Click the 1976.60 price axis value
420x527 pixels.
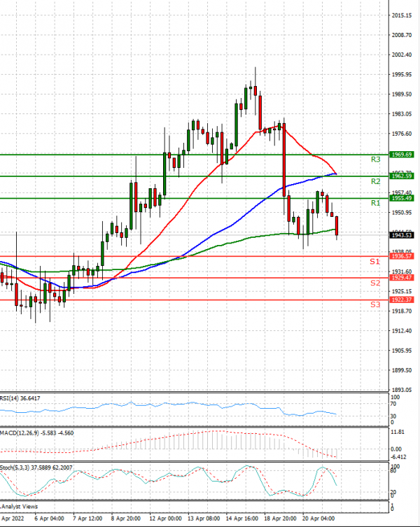tap(402, 134)
